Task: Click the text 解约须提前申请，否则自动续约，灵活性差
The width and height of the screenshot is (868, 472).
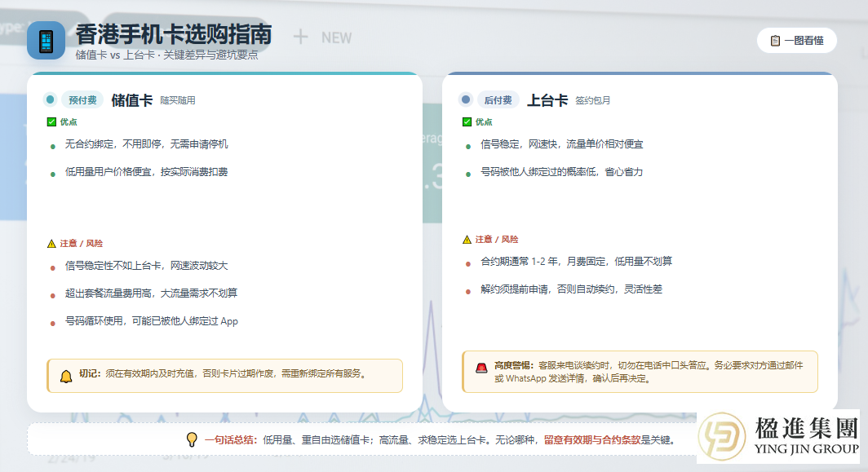Action: pos(571,289)
